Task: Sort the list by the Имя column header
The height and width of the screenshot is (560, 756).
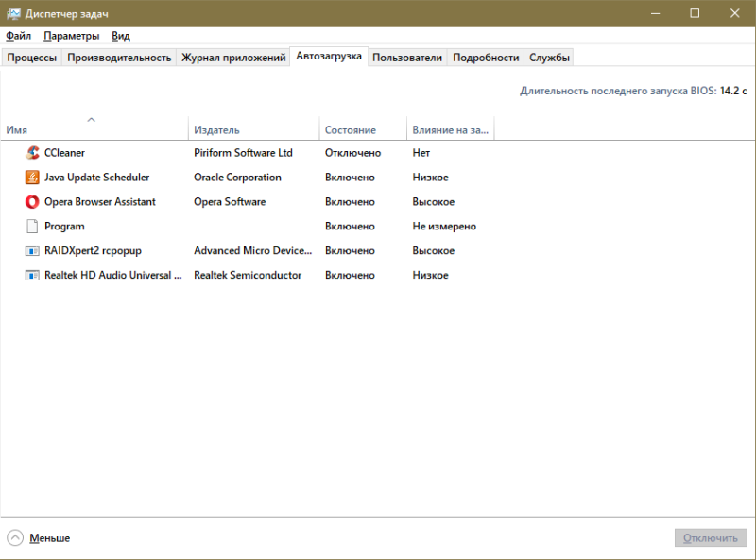Action: tap(94, 128)
